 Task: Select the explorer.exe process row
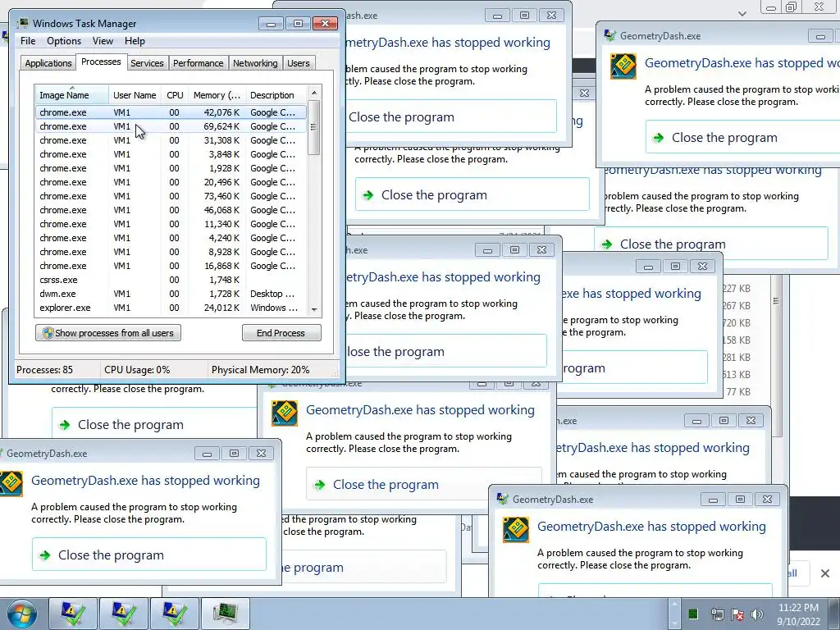click(171, 308)
